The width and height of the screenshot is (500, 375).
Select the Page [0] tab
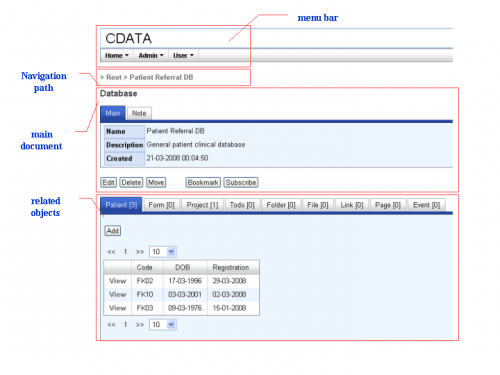tap(388, 205)
